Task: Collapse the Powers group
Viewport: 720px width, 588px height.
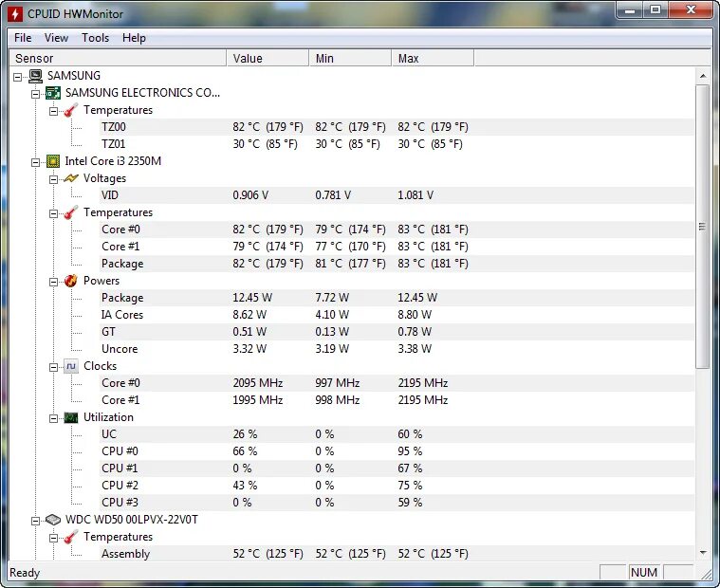Action: point(53,282)
